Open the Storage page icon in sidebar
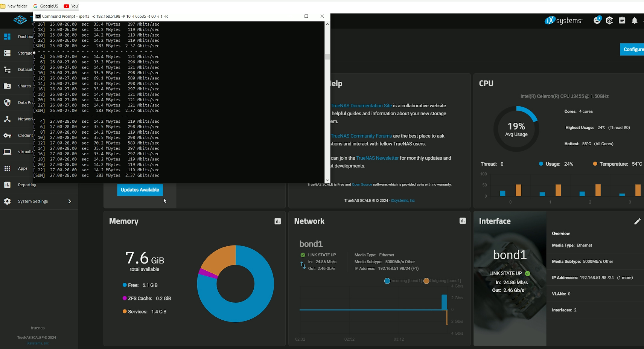The image size is (644, 349). click(x=7, y=53)
